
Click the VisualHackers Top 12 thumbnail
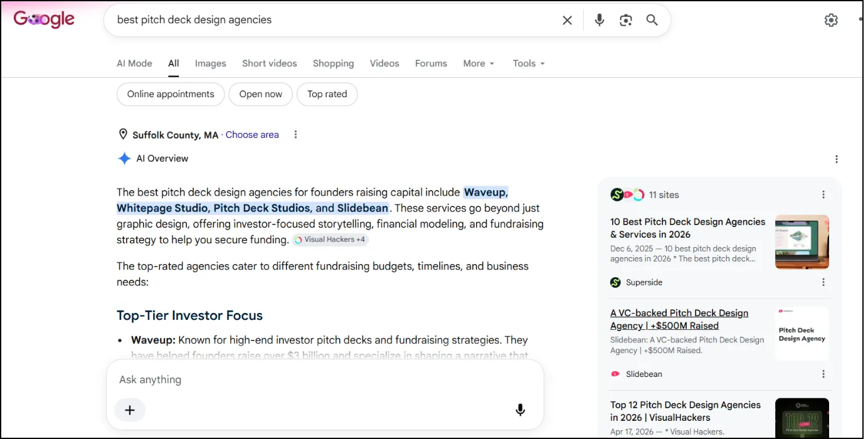(802, 418)
